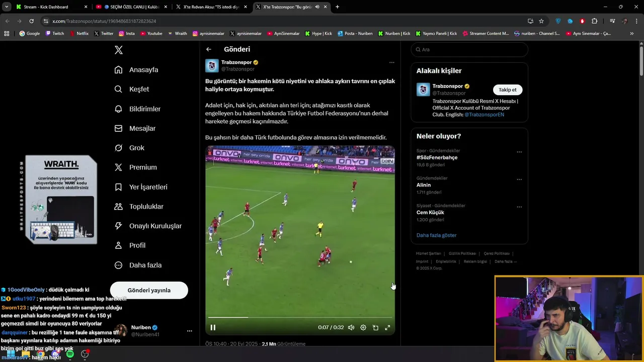This screenshot has height=362, width=644.
Task: Expand the Daha fazla menu
Action: pos(138,265)
